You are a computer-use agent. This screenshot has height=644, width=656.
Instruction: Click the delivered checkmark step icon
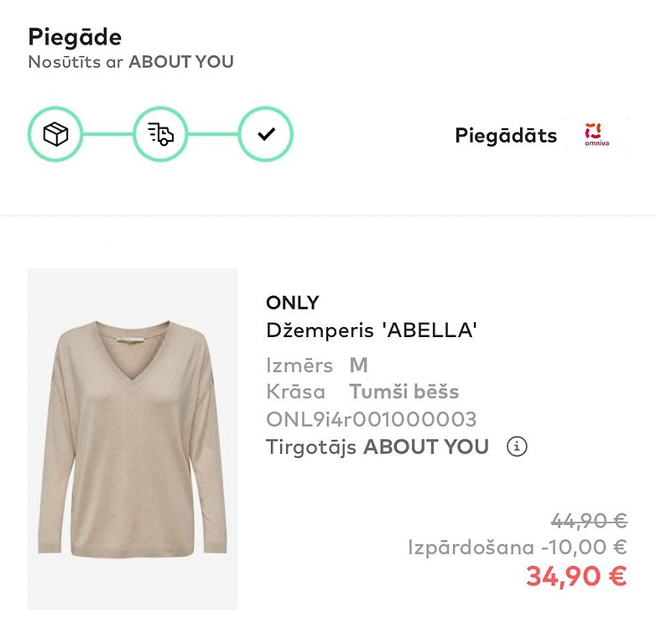tap(266, 134)
